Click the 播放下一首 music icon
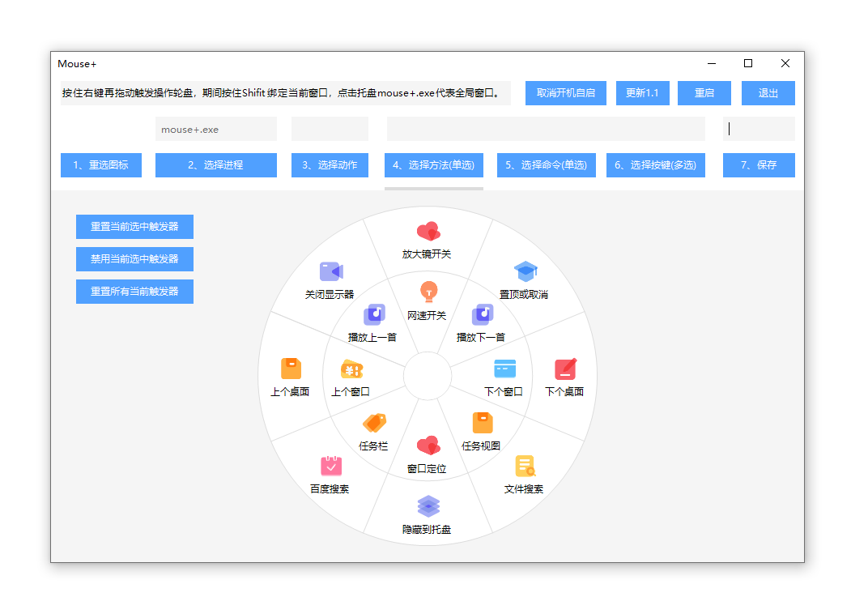This screenshot has width=868, height=614. tap(483, 314)
